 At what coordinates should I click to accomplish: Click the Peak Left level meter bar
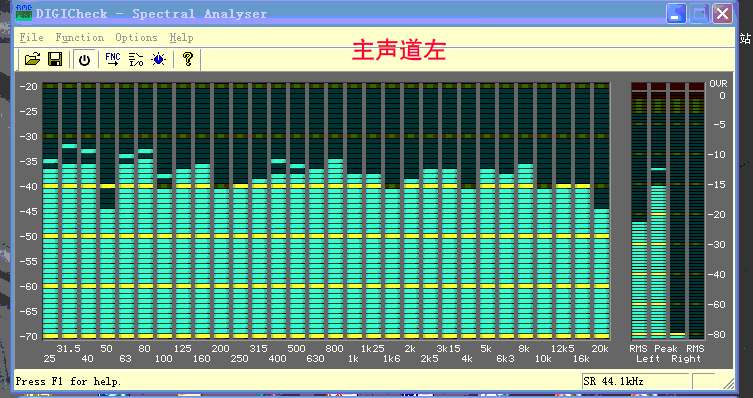[x=658, y=211]
